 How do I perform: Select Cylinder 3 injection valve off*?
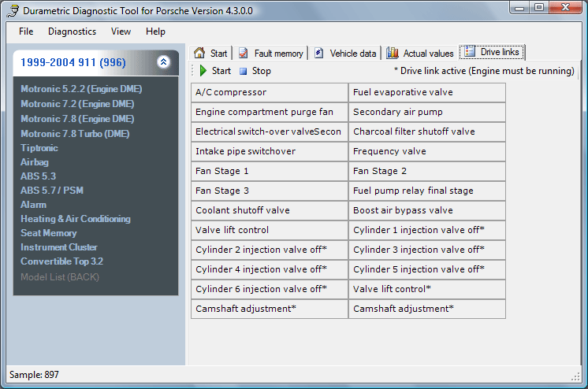(426, 250)
